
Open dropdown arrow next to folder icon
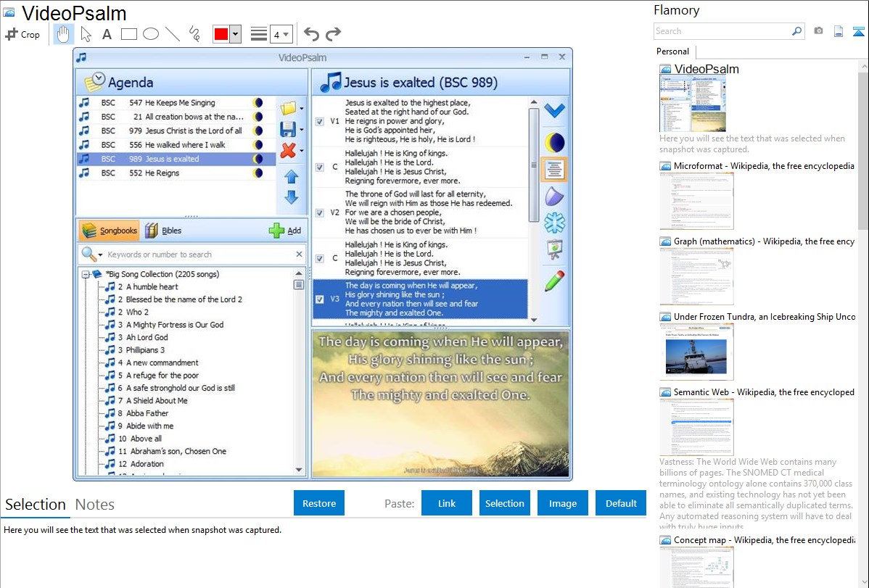tap(302, 109)
